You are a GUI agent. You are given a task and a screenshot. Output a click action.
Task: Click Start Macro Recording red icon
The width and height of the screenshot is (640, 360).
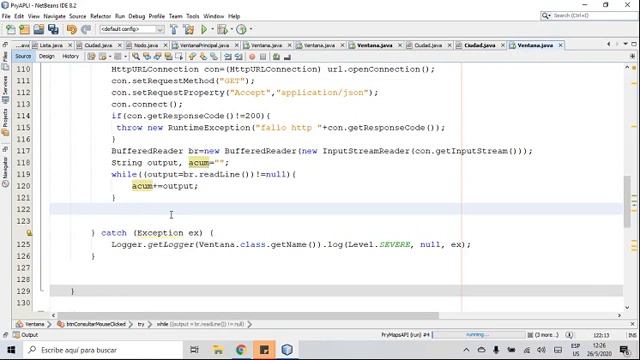point(252,56)
